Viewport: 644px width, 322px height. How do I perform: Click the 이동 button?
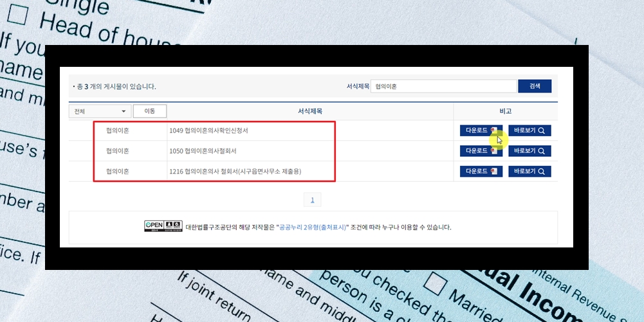click(149, 111)
